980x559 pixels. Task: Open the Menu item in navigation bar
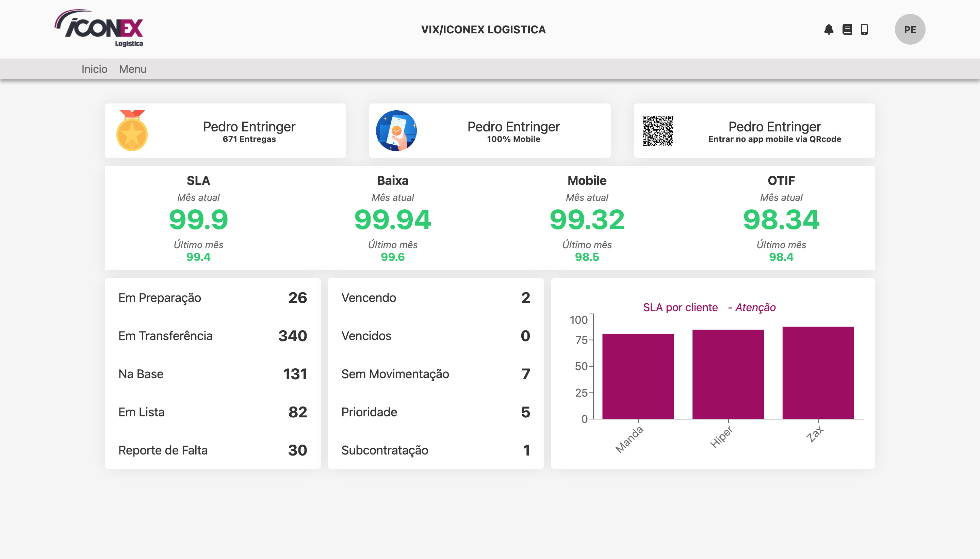tap(132, 69)
